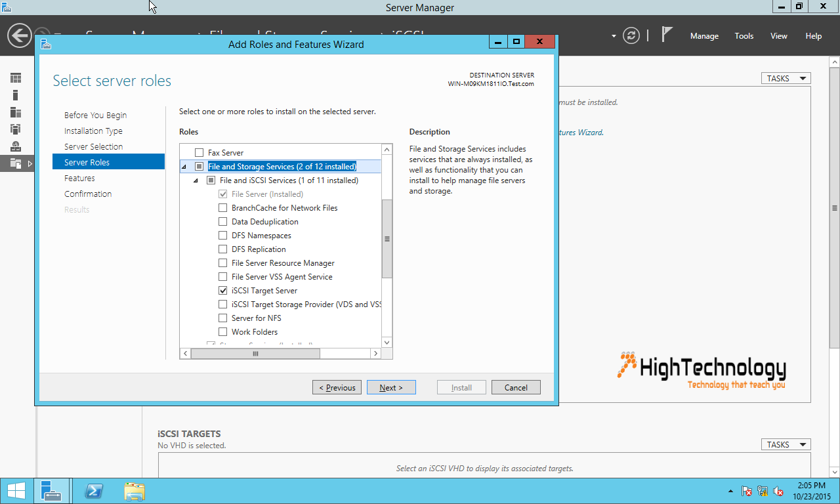Collapse the File and iSCSI Services node
The height and width of the screenshot is (504, 840).
196,180
